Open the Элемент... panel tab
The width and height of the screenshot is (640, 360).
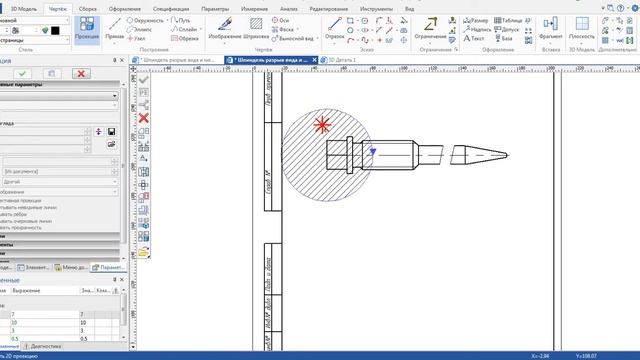(x=33, y=267)
